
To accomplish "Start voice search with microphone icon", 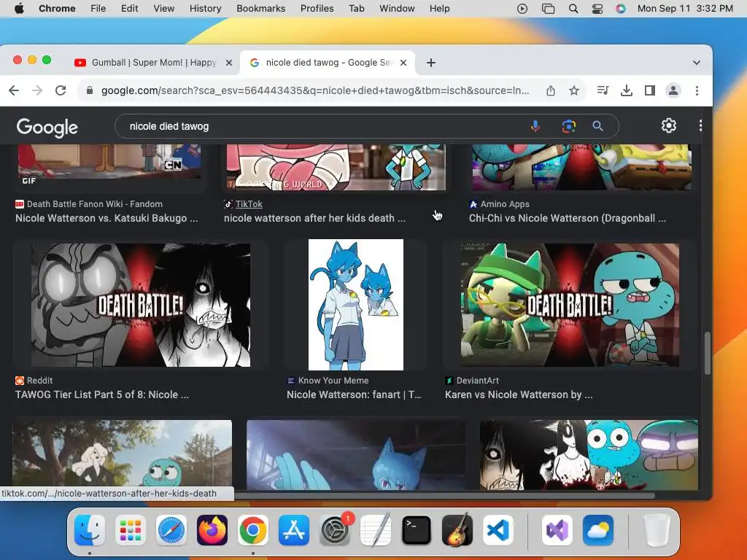I will [x=535, y=126].
